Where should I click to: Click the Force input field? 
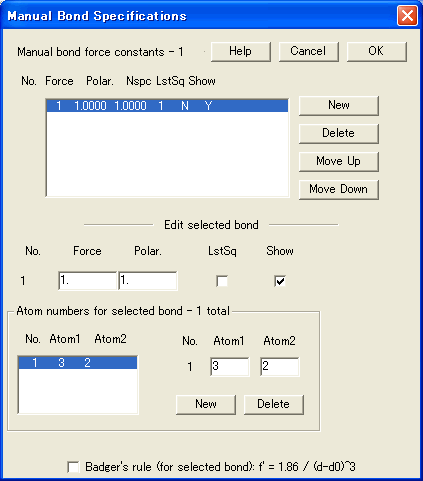point(87,281)
